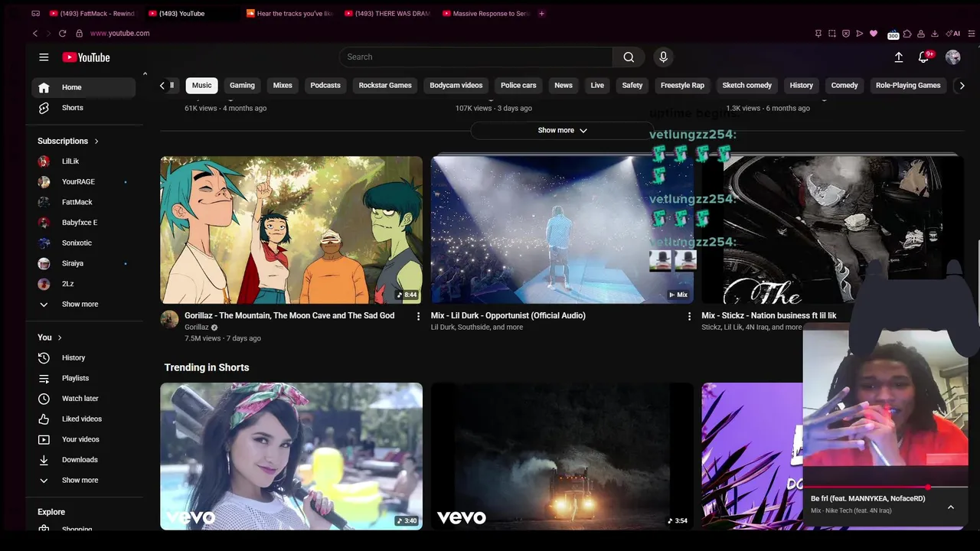Select the Freestyle Rap filter chip

click(682, 86)
